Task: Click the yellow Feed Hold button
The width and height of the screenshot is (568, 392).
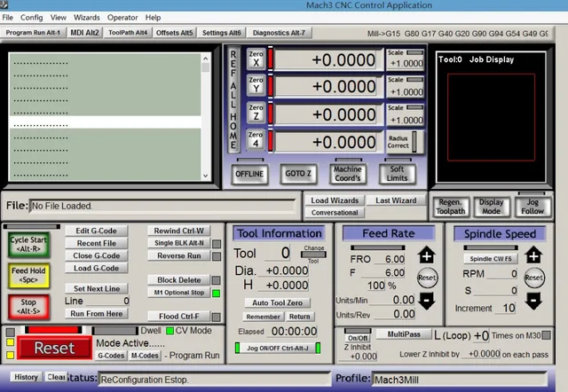Action: pos(28,275)
